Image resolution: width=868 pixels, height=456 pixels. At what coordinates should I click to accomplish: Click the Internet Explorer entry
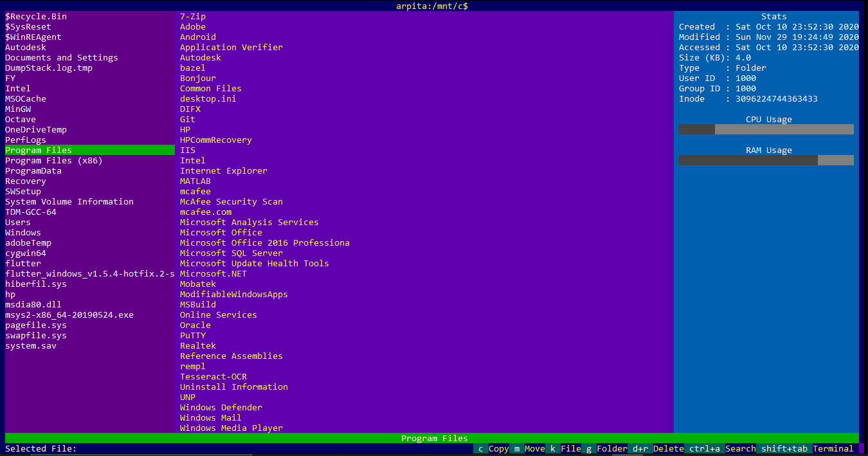coord(224,170)
